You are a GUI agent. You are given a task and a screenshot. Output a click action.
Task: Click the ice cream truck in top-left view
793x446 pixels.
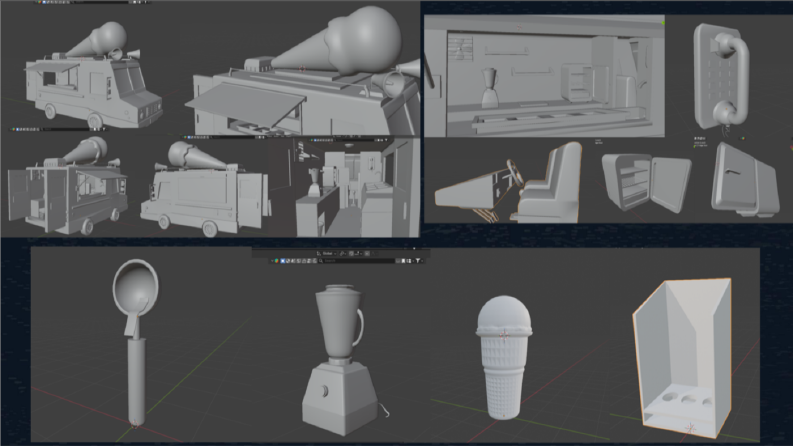coord(94,74)
